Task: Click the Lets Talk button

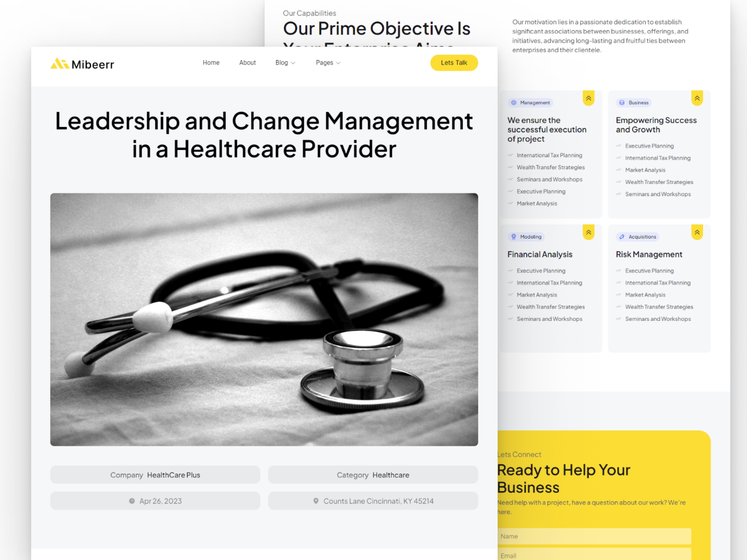Action: [454, 62]
